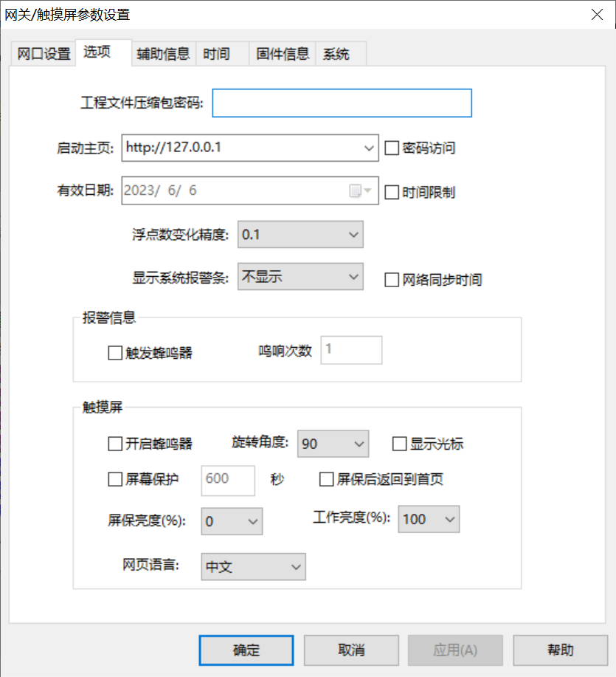This screenshot has height=677, width=616.
Task: Open the 旋转角度 dropdown
Action: coord(333,444)
